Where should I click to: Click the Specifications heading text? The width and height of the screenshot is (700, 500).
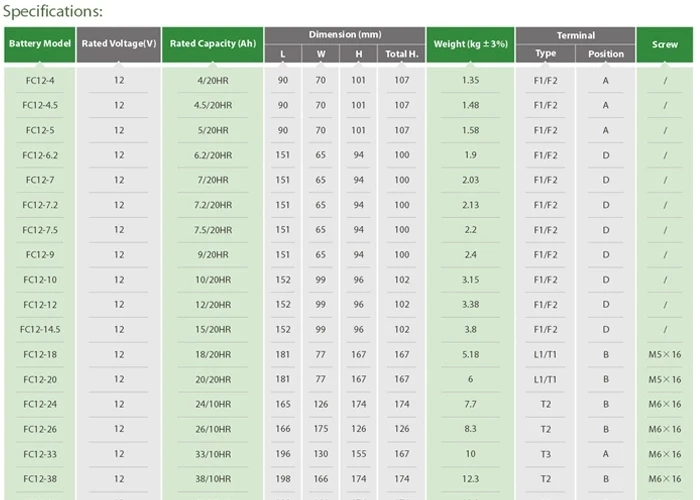pos(53,12)
